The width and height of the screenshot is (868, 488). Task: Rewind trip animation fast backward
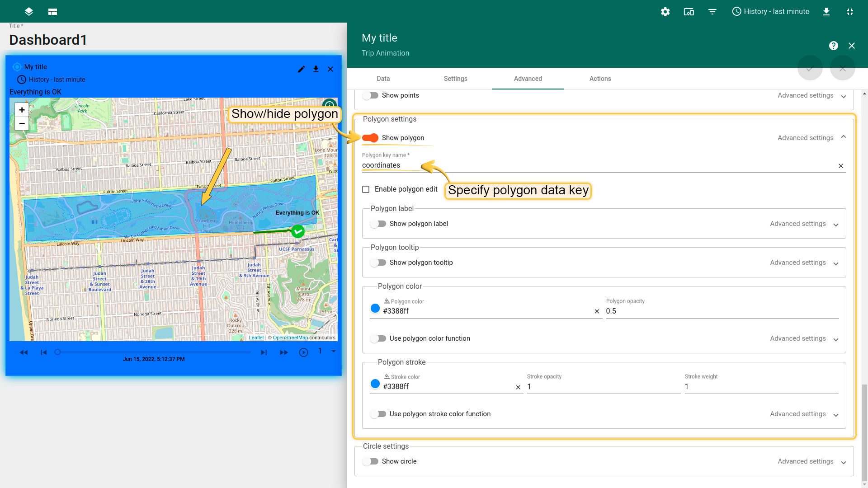point(24,352)
